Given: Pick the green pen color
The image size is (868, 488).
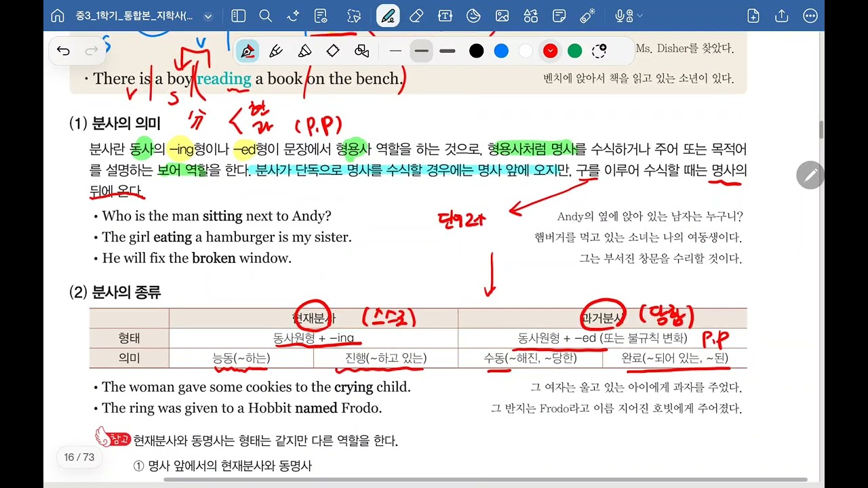Looking at the screenshot, I should pyautogui.click(x=574, y=51).
